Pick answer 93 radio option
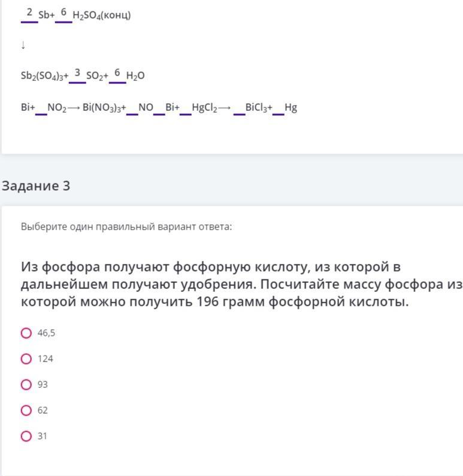463x476 pixels. coord(26,385)
